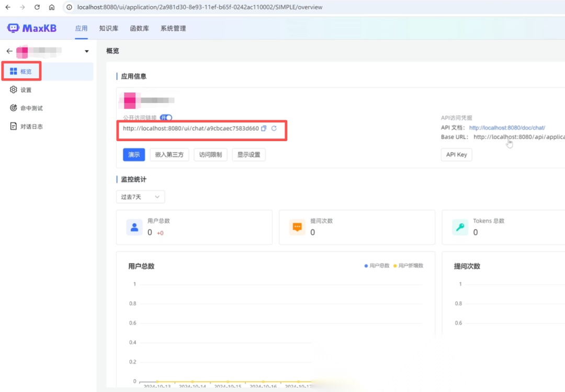Open 命中测试 target icon in sidebar
This screenshot has height=392, width=565.
pyautogui.click(x=14, y=108)
